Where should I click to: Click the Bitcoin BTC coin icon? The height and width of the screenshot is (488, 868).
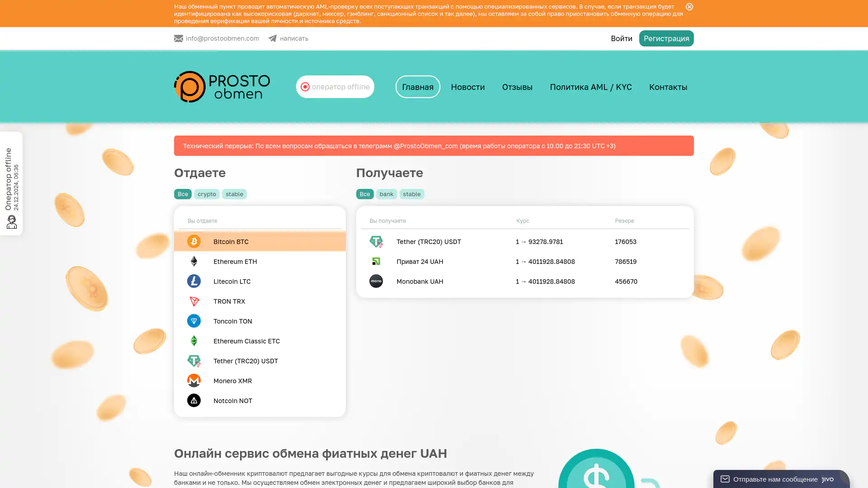tap(193, 241)
